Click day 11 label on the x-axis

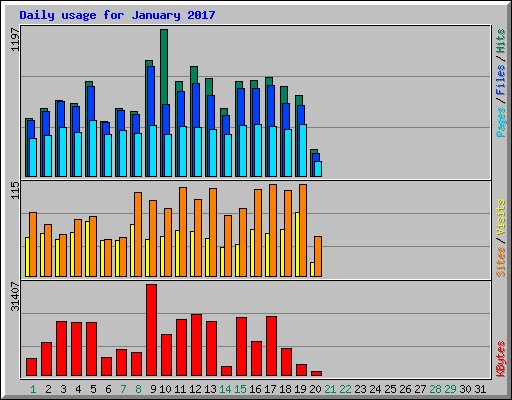180,389
